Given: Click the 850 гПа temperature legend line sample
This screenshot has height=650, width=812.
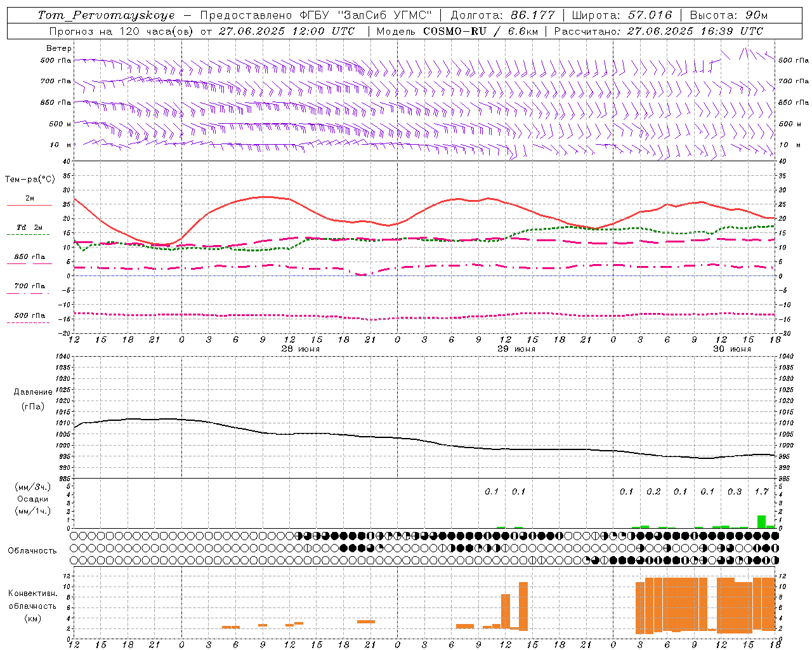Looking at the screenshot, I should tap(29, 263).
